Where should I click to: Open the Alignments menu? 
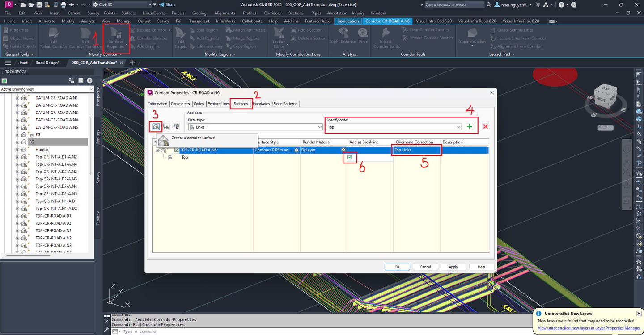tap(225, 13)
